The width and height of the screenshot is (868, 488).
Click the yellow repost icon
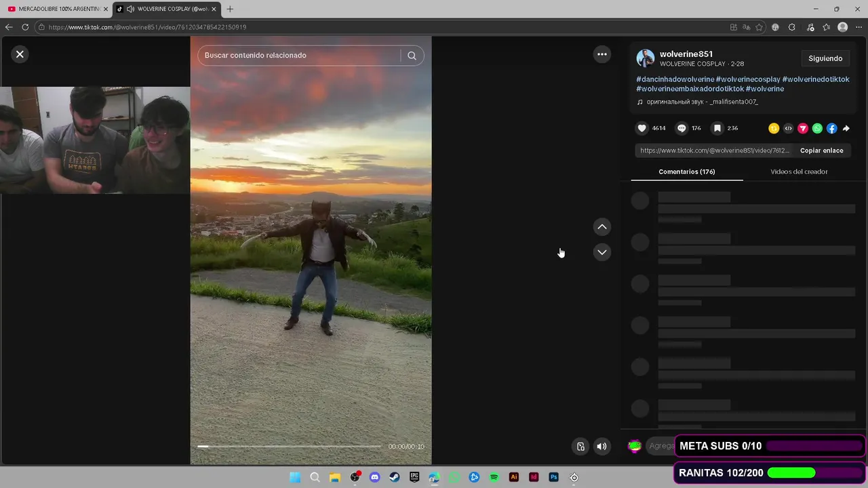(x=774, y=128)
